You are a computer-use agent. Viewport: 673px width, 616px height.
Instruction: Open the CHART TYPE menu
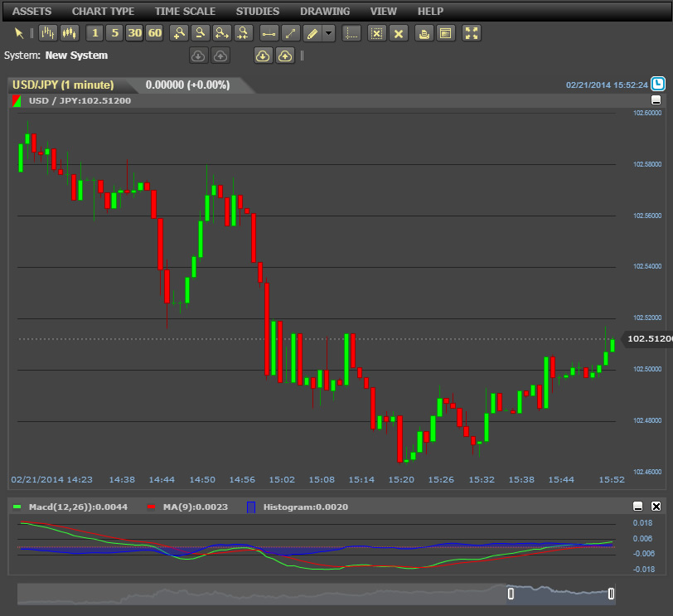tap(103, 12)
